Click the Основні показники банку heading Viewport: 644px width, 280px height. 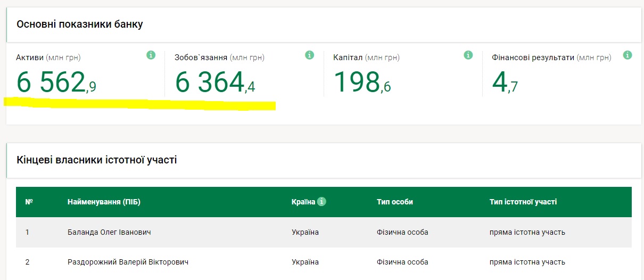coord(80,24)
